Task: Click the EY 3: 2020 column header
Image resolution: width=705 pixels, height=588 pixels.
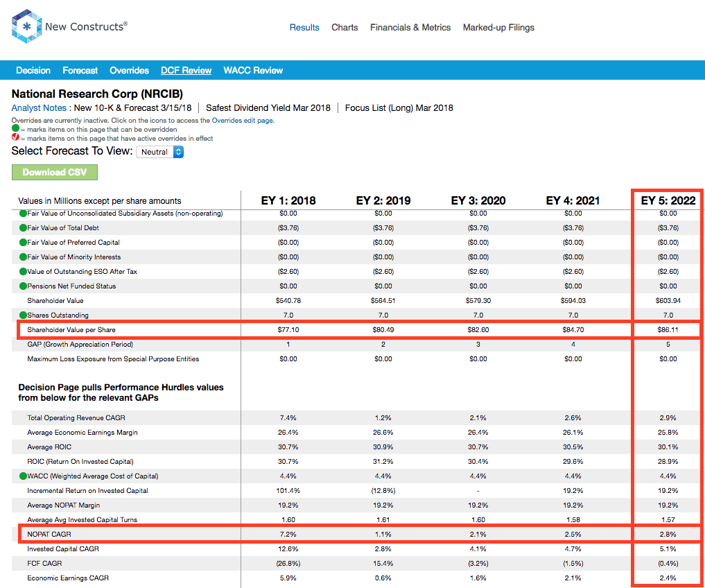Action: point(478,200)
